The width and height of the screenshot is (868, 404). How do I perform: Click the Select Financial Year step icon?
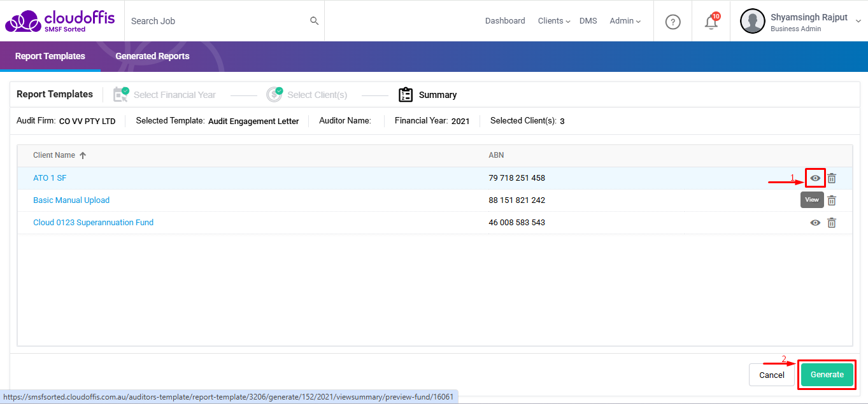pos(121,94)
